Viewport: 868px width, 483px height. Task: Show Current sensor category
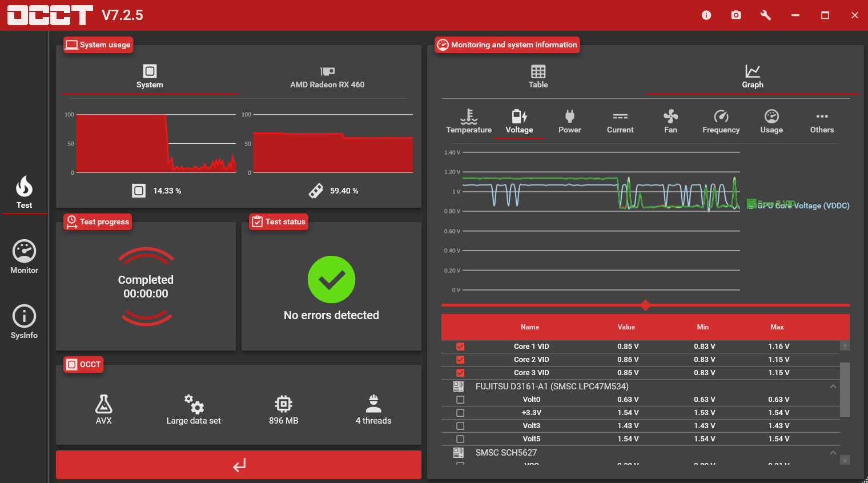620,121
